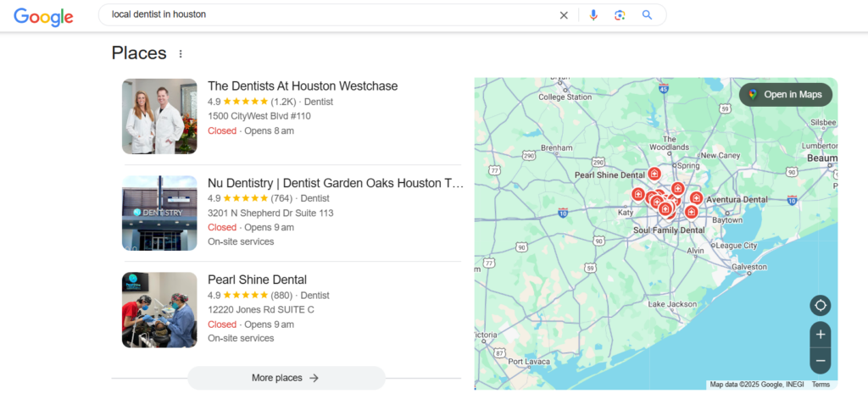Image resolution: width=868 pixels, height=410 pixels.
Task: Click the Port Lavaca label on map
Action: (529, 362)
